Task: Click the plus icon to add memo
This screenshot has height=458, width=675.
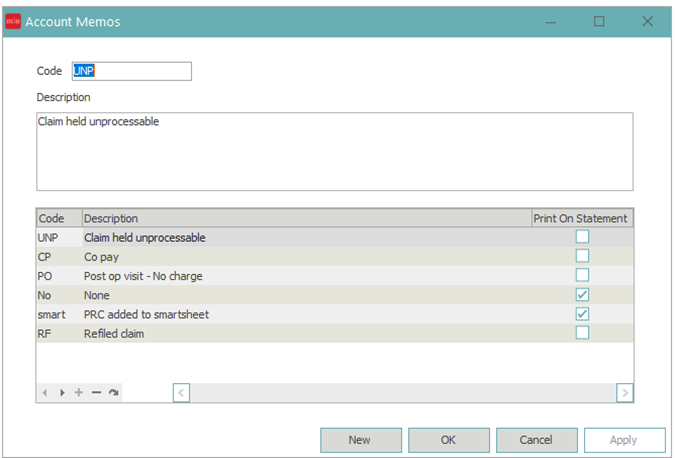Action: 79,393
